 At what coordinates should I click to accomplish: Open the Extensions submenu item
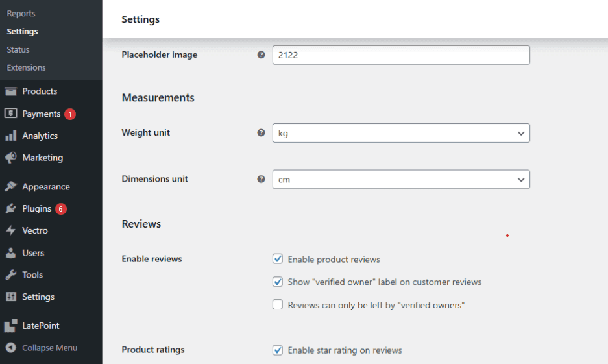click(26, 67)
